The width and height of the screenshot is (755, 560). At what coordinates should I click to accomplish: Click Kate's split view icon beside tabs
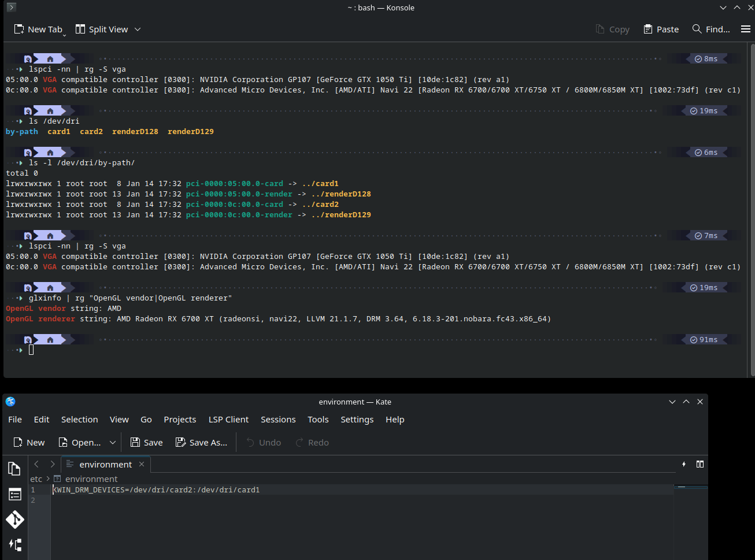tap(700, 464)
